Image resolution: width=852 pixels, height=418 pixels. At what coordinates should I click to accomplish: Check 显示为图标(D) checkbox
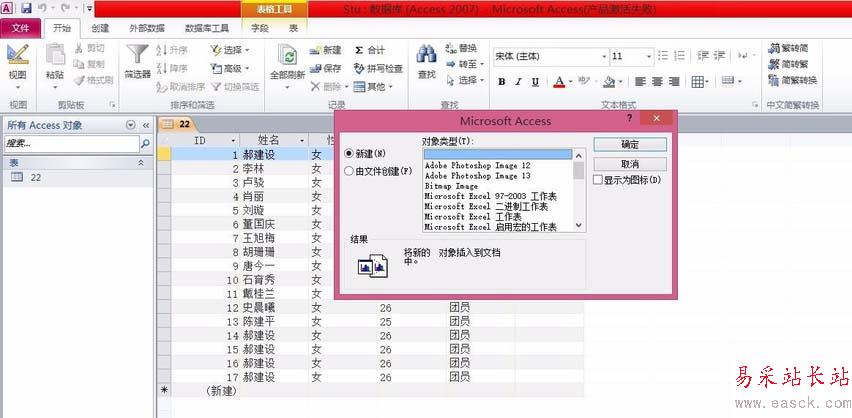(x=598, y=180)
